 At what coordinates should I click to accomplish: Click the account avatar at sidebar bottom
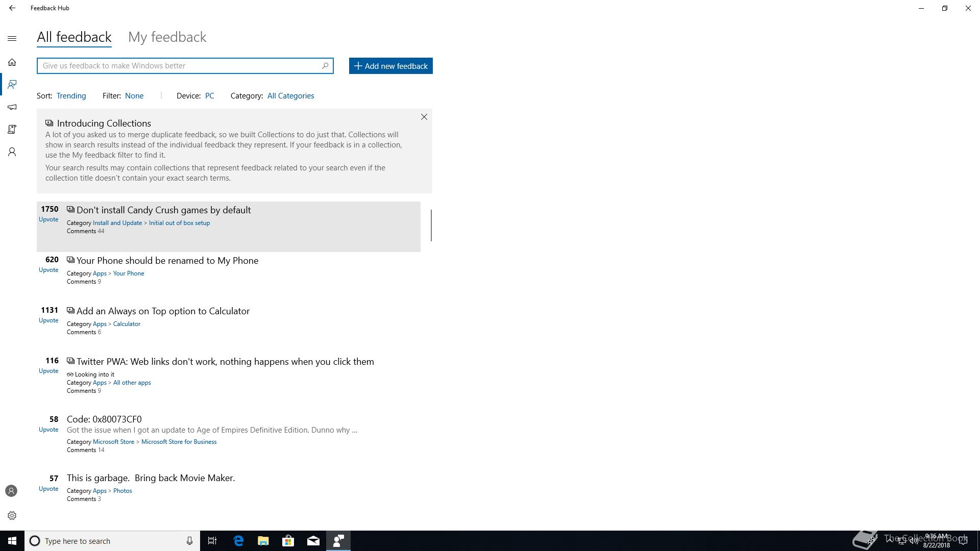(11, 491)
